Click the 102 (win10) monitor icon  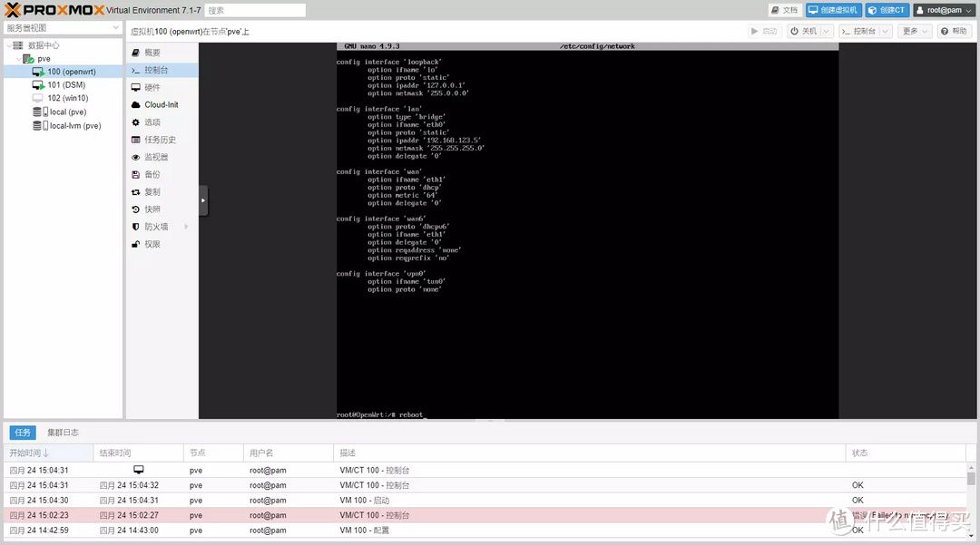[37, 98]
